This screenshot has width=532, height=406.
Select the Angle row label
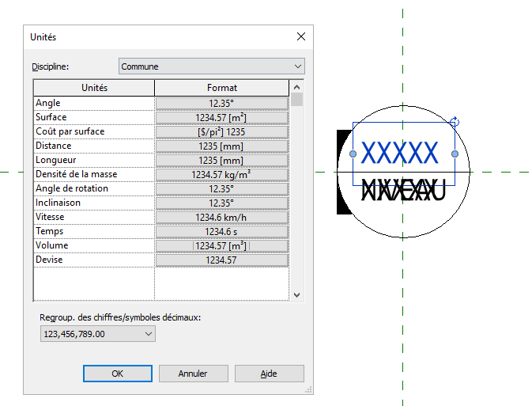point(48,103)
